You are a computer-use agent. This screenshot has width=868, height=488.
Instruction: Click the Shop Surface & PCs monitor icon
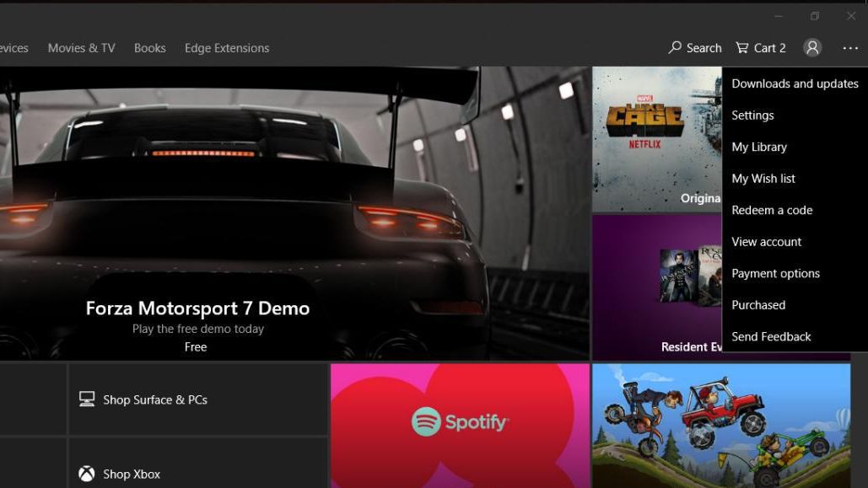[x=85, y=399]
